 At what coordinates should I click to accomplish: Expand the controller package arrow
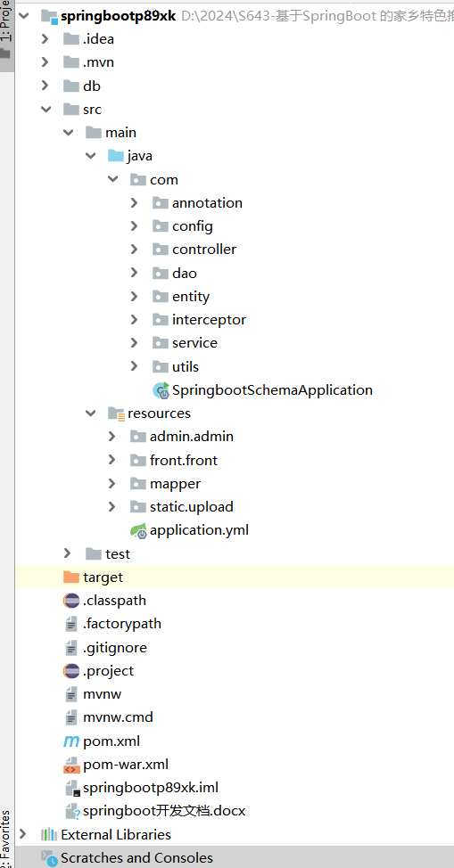point(134,250)
